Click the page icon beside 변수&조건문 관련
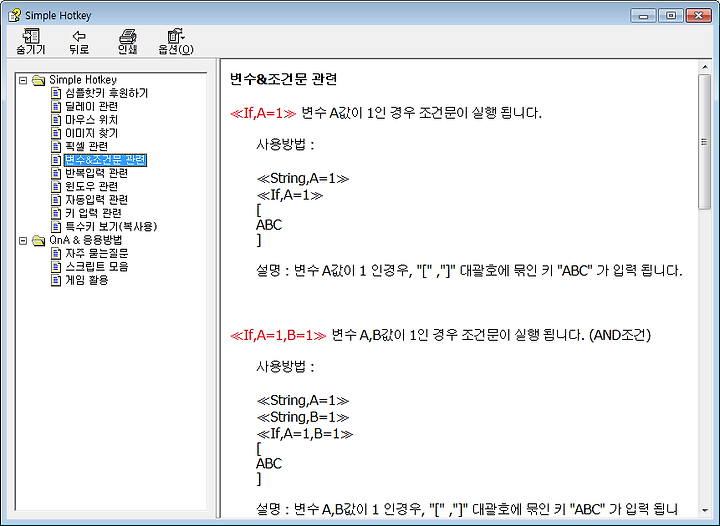 [56, 160]
